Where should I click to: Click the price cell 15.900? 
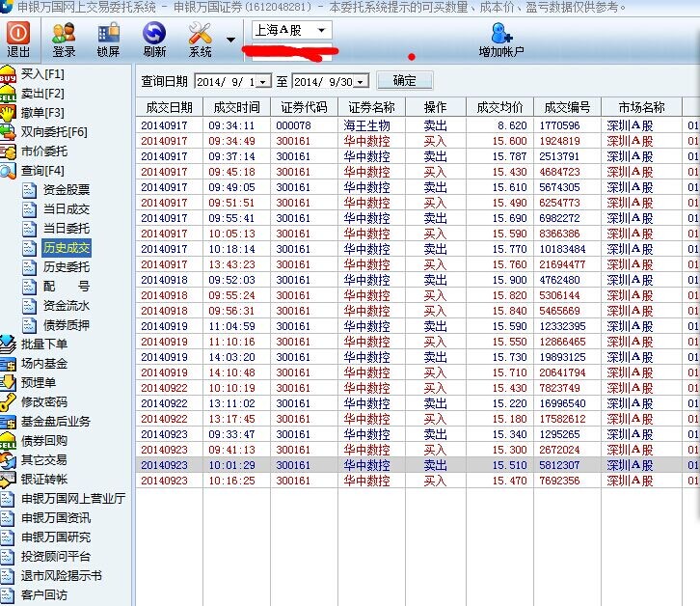(x=509, y=280)
